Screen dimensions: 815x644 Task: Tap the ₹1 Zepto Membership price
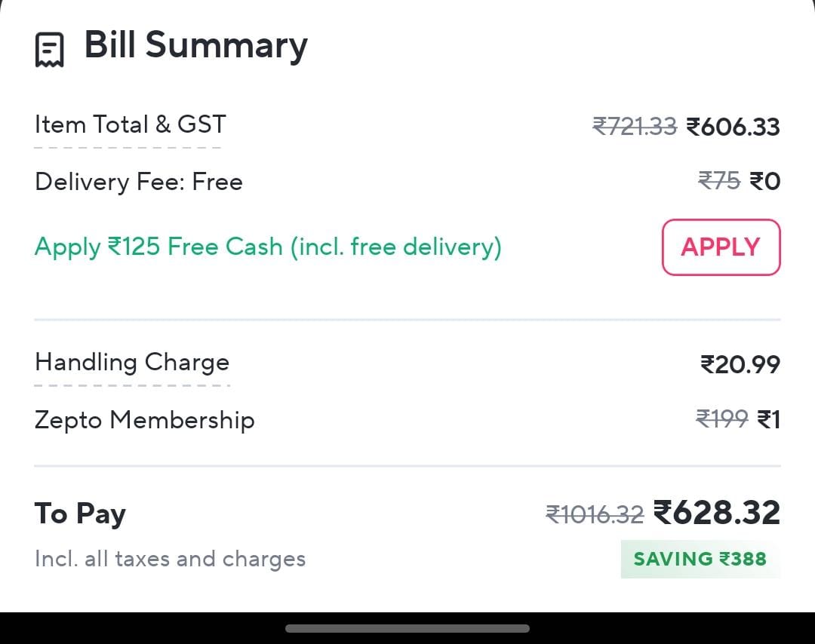[769, 419]
